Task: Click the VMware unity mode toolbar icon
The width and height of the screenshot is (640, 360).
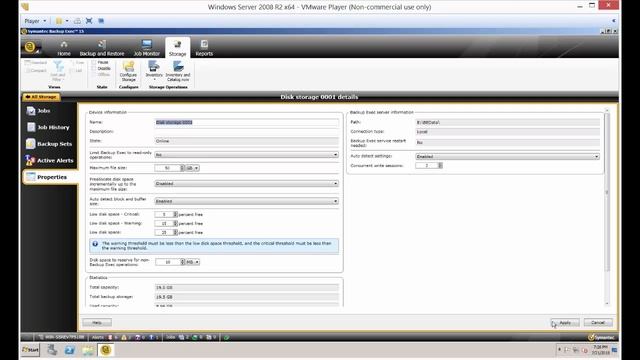Action: pos(101,21)
